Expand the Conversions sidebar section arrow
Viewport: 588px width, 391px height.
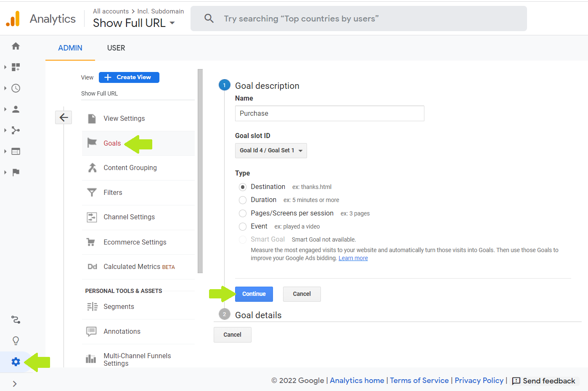tap(5, 172)
